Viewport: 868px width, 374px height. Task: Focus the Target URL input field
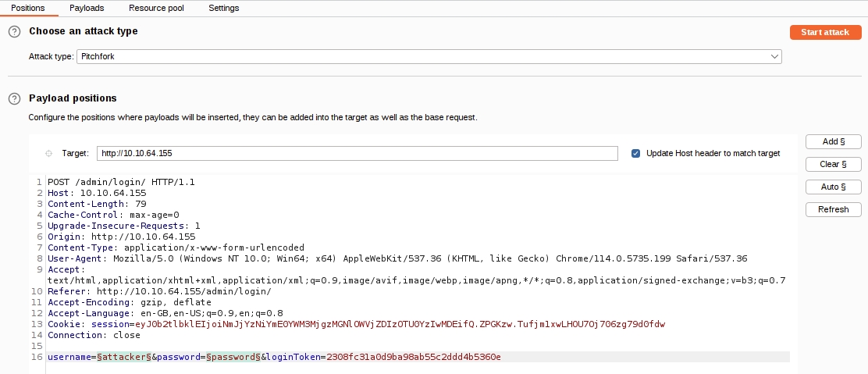click(x=357, y=154)
